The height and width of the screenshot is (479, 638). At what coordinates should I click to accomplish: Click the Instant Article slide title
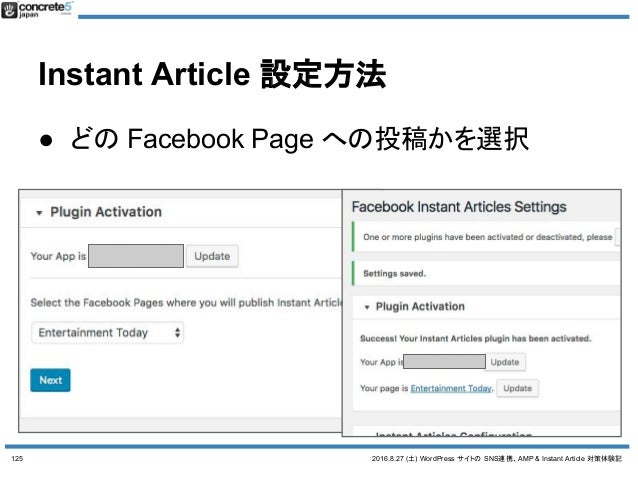coord(212,74)
